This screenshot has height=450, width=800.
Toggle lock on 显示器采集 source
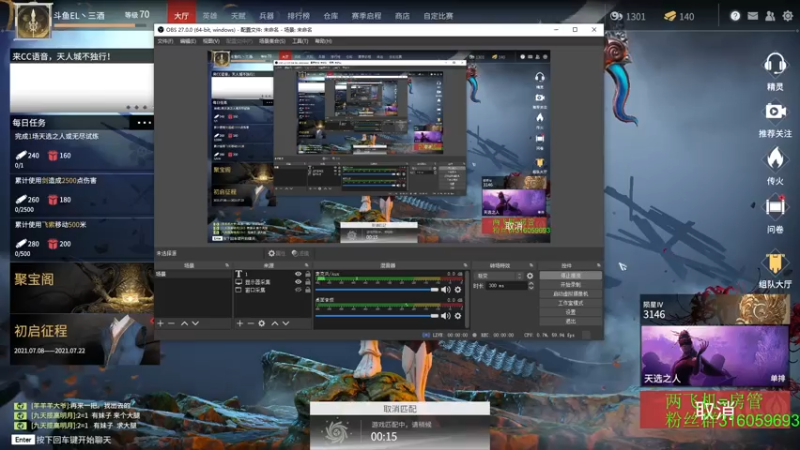pyautogui.click(x=308, y=282)
